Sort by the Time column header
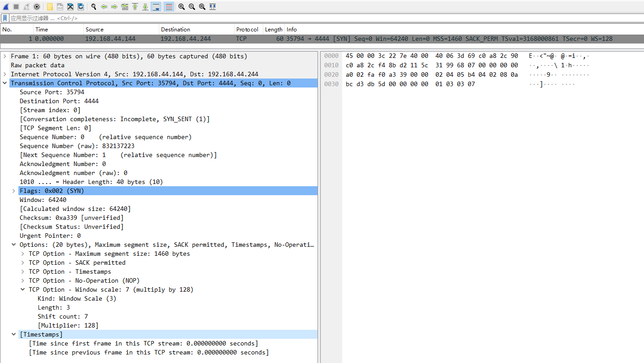 (x=59, y=29)
